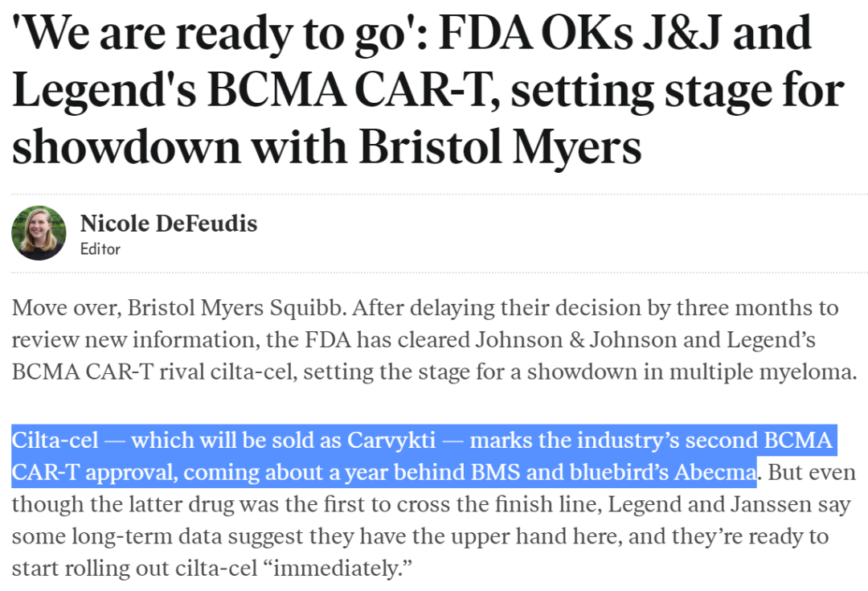
Task: Open the Nicole DeFeudis author name link
Action: tap(169, 224)
